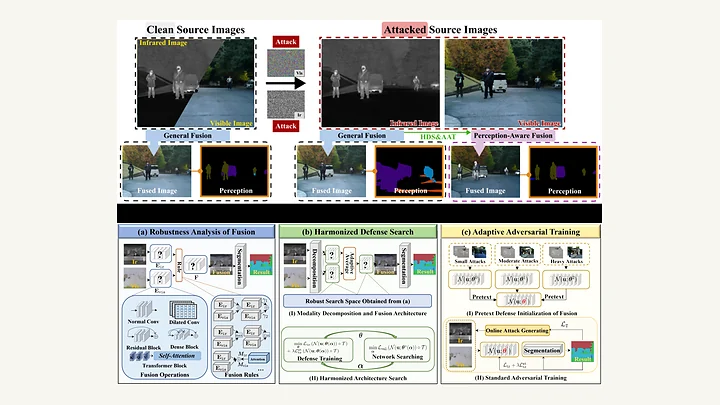Open the attacked infrared source image
720x405 pixels.
click(x=380, y=83)
